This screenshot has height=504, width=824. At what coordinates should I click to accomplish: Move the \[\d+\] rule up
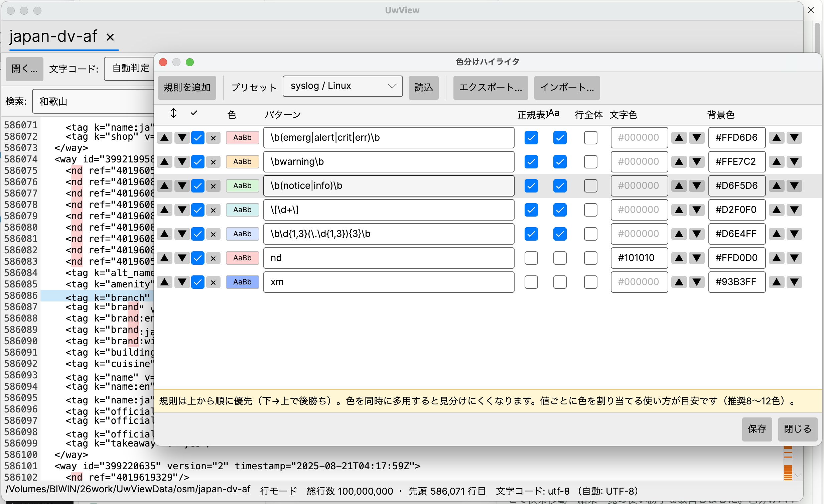164,210
